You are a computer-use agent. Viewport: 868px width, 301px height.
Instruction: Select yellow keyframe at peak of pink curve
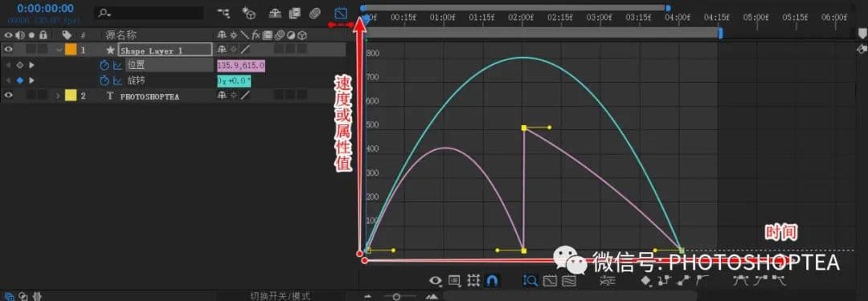tap(524, 128)
